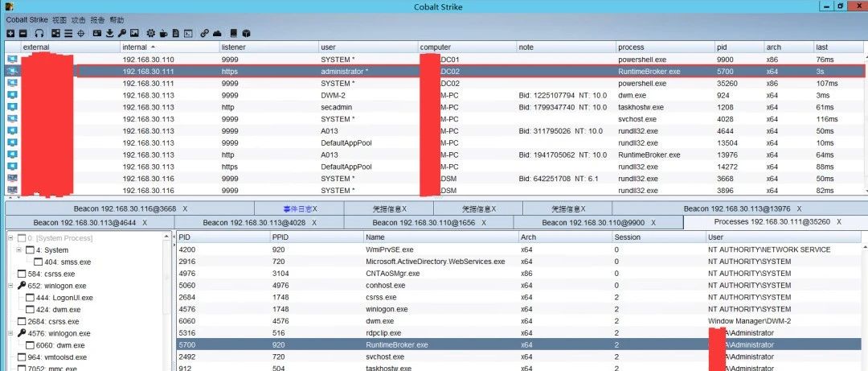
Task: Open listeners via the headphones icon
Action: coord(39,33)
